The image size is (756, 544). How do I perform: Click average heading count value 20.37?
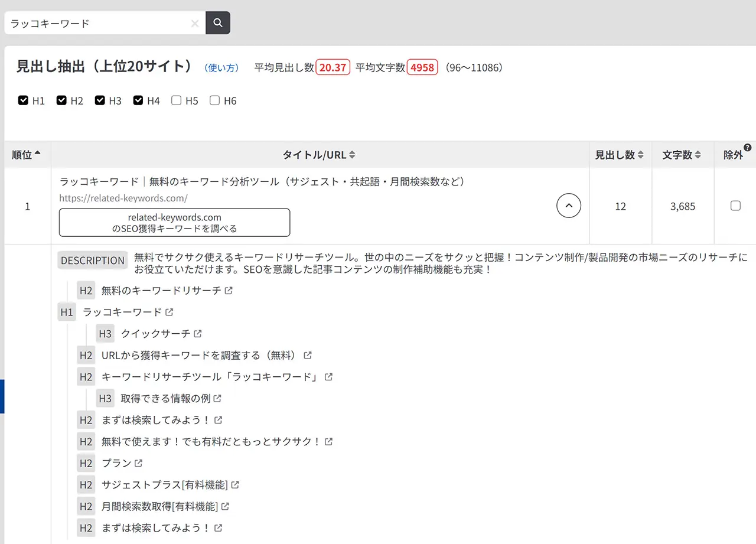pos(333,67)
